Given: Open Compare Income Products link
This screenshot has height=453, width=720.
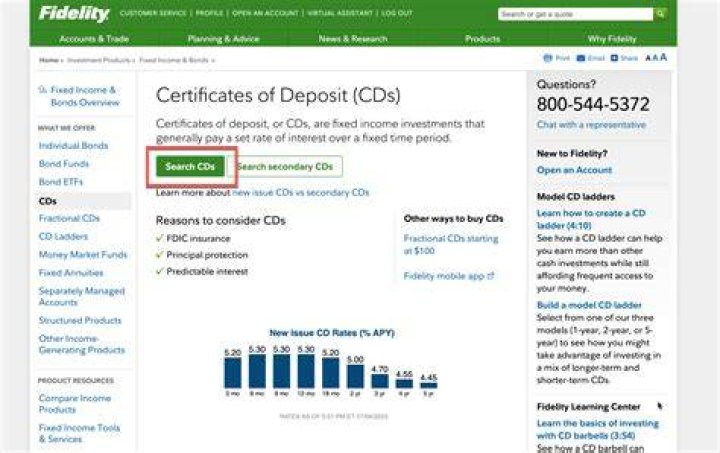Looking at the screenshot, I should pos(75,404).
